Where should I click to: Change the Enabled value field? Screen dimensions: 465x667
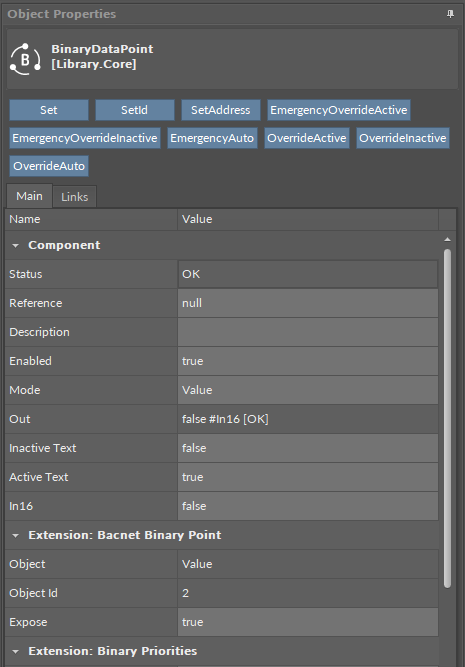[308, 361]
